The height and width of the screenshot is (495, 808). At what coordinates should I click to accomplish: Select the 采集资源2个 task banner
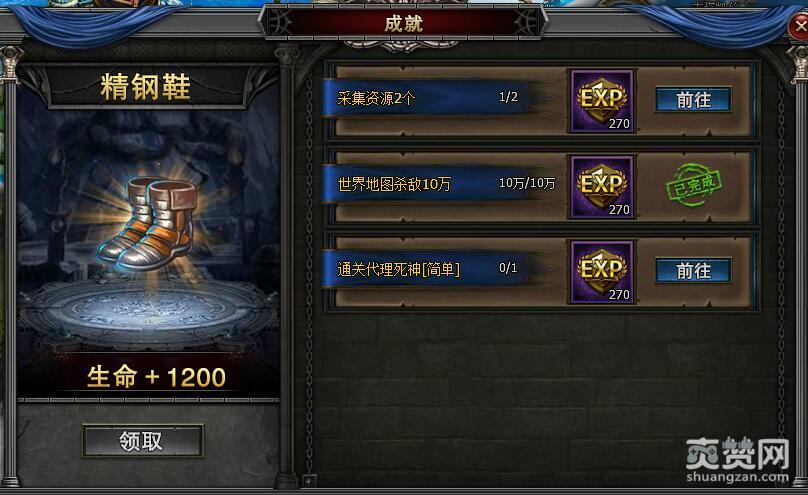click(428, 97)
